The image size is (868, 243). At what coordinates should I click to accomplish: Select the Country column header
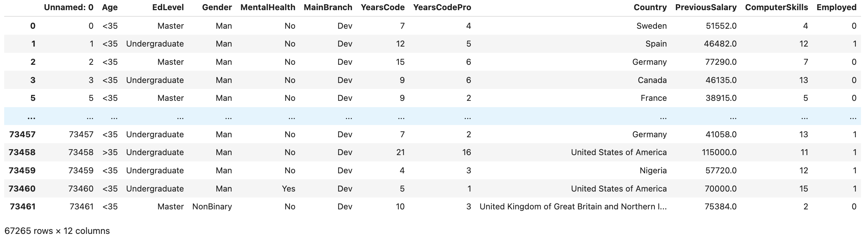click(650, 7)
